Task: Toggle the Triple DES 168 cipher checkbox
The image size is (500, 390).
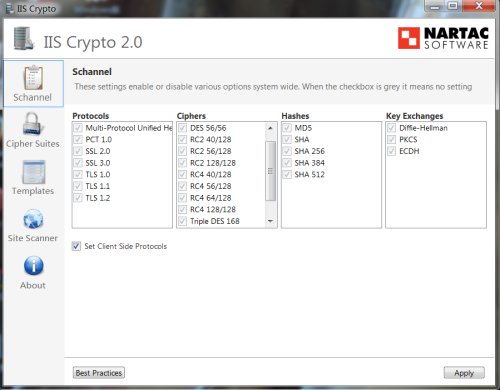Action: pos(182,221)
